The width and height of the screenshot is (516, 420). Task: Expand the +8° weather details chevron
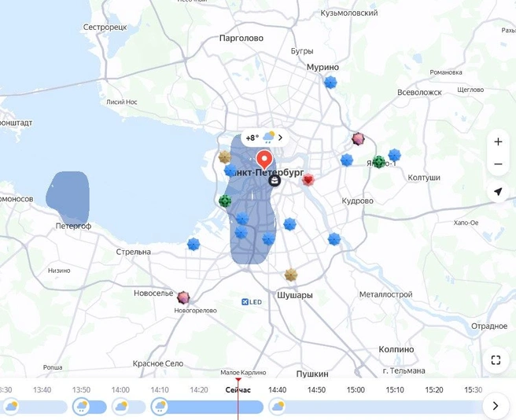pos(280,138)
